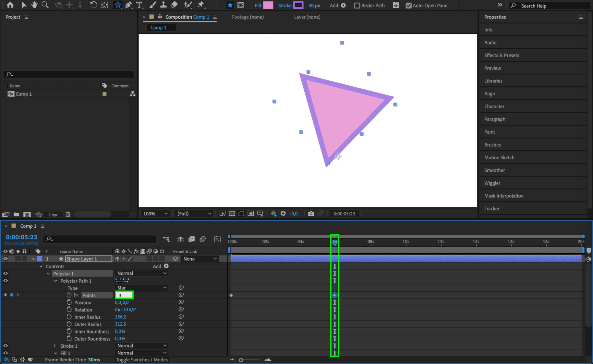The image size is (593, 364).
Task: Expand the Stroke 1 property group
Action: click(55, 346)
